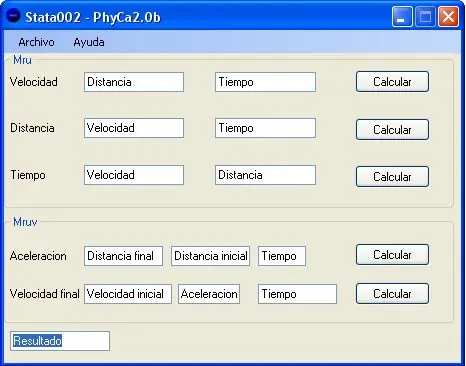
Task: Click the Resultado output field
Action: pos(60,341)
